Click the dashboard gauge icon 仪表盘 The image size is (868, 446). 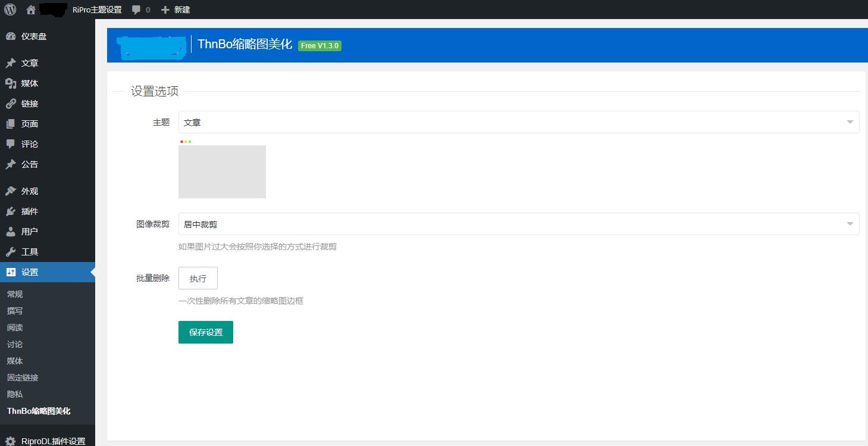tap(11, 36)
